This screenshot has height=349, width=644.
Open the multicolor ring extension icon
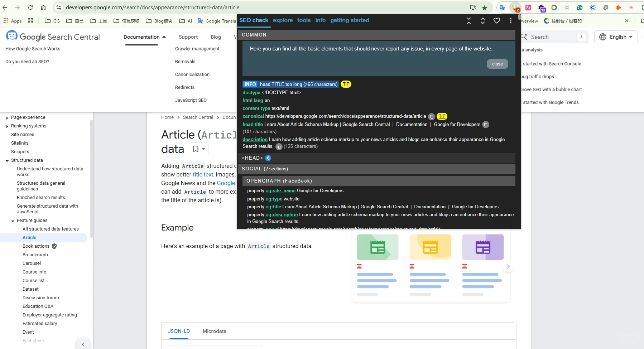pyautogui.click(x=554, y=8)
